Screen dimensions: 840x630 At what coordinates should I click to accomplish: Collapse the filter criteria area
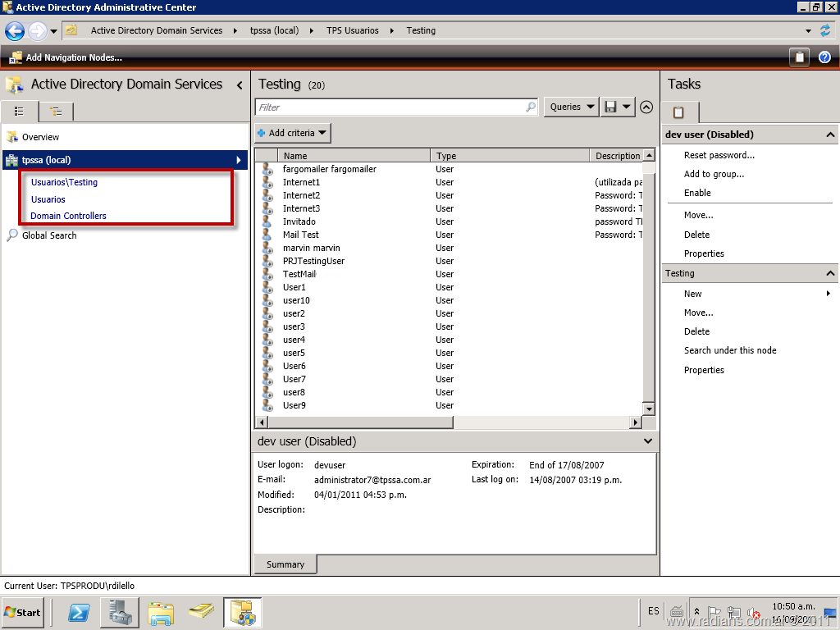click(x=646, y=107)
